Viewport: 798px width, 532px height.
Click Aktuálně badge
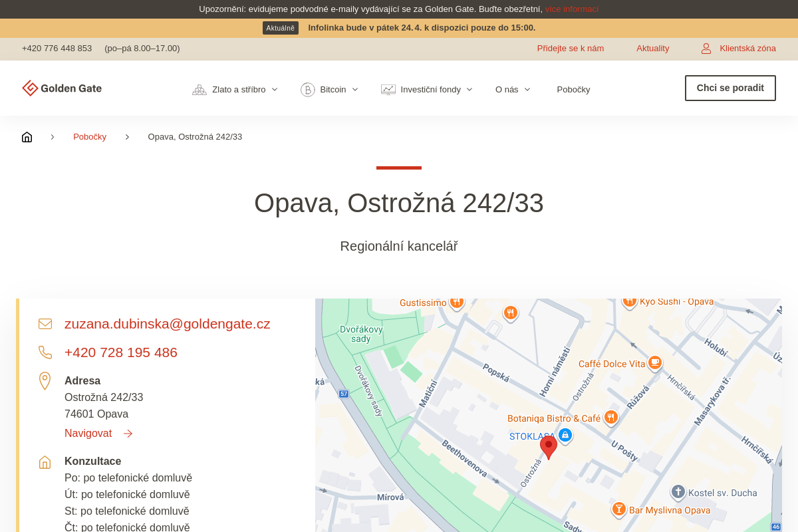click(x=281, y=28)
